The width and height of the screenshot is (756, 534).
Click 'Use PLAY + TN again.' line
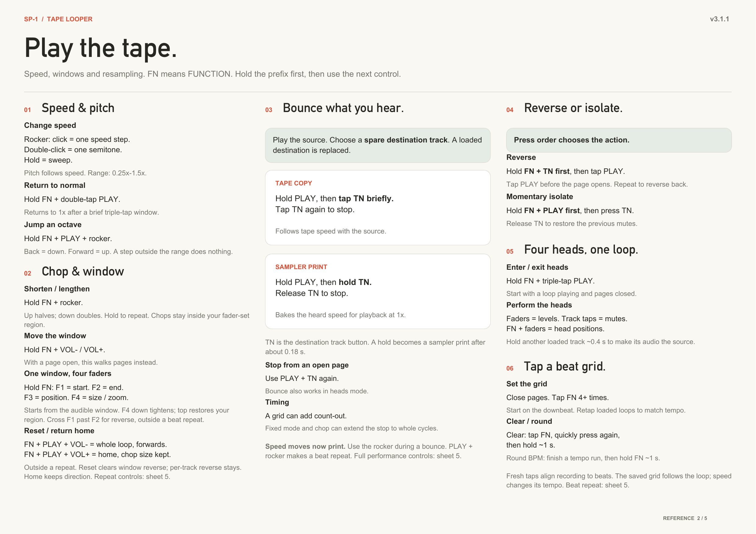302,379
